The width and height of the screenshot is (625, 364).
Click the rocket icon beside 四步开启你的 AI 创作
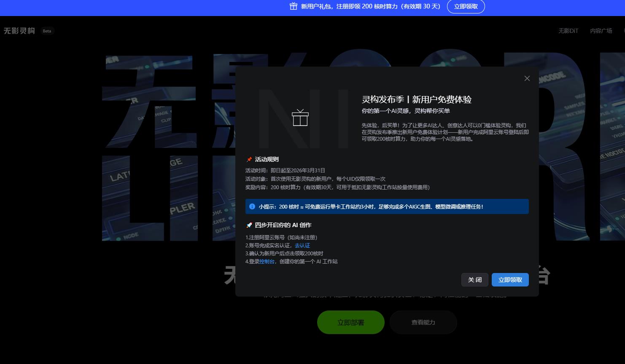(249, 225)
